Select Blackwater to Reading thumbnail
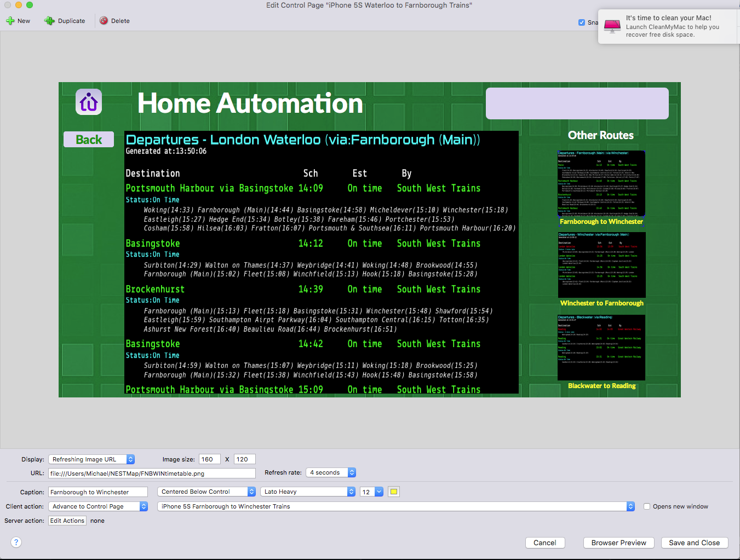Viewport: 740px width, 560px height. click(601, 348)
